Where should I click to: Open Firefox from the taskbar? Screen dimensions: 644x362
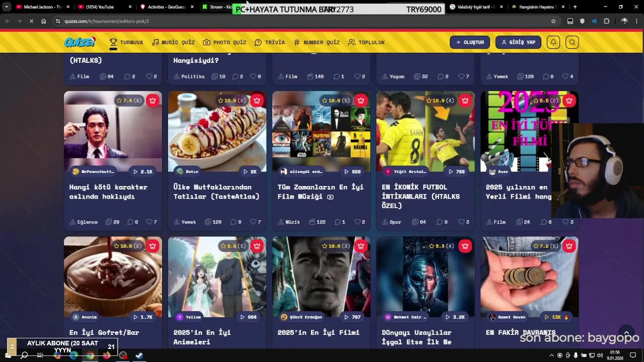pos(107,355)
